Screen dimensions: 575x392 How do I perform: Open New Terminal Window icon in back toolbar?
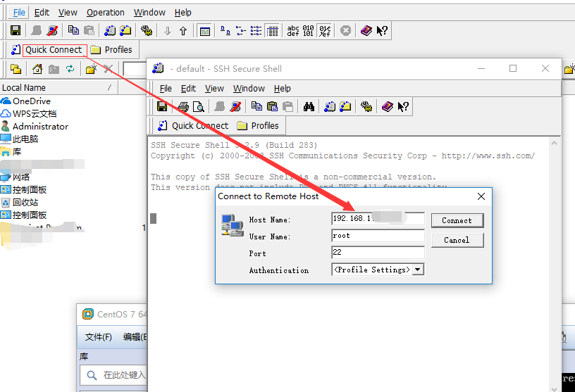click(x=110, y=30)
